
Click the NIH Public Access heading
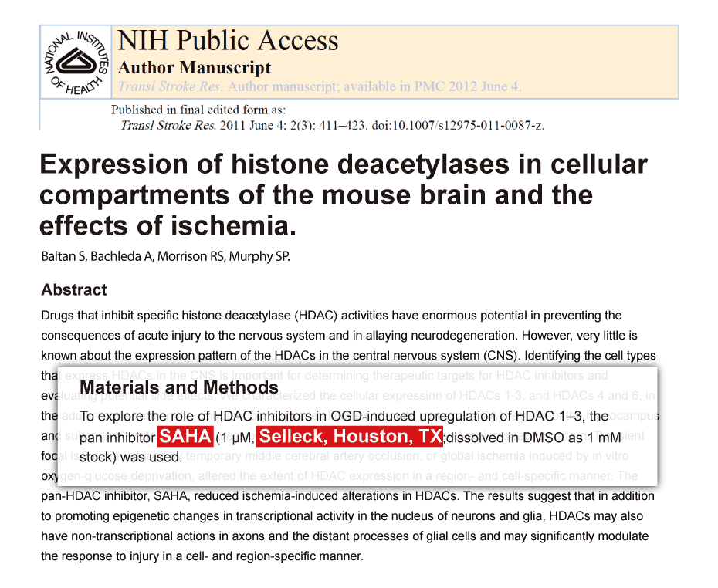coord(228,41)
